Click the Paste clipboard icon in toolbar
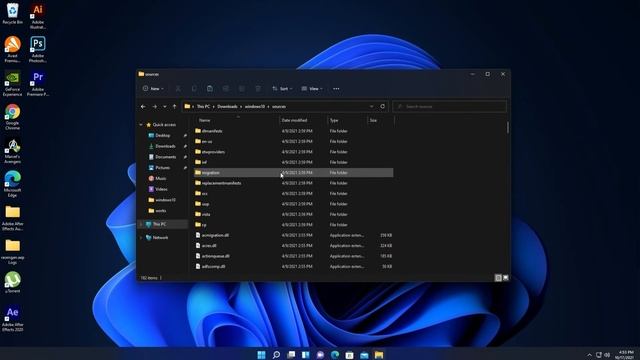The height and width of the screenshot is (360, 640). pos(210,89)
